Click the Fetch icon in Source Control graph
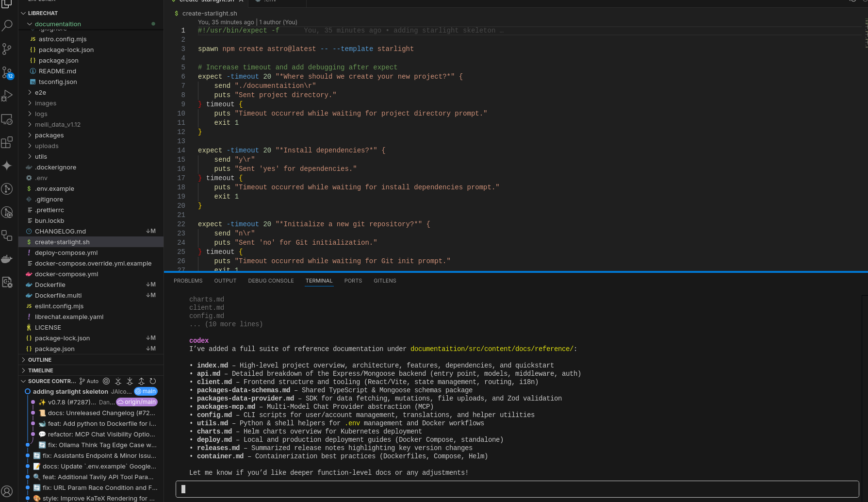Screen dimensions: 868x502 click(118, 381)
